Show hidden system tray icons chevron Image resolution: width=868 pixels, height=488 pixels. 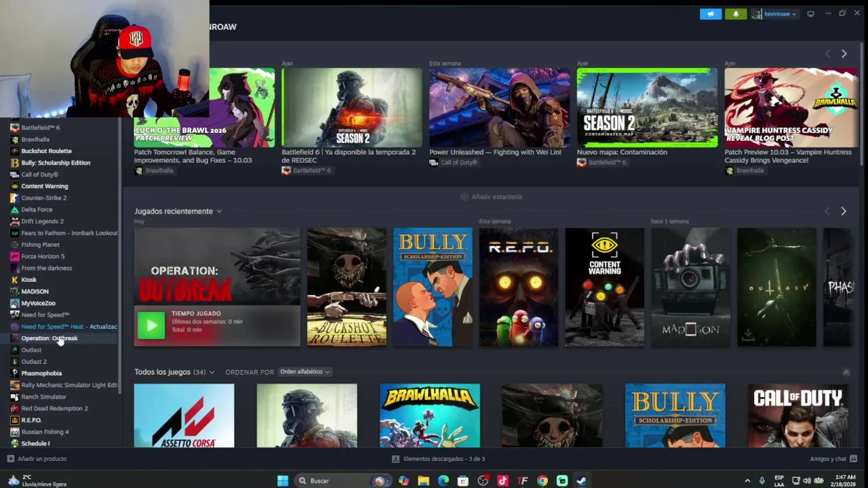747,481
